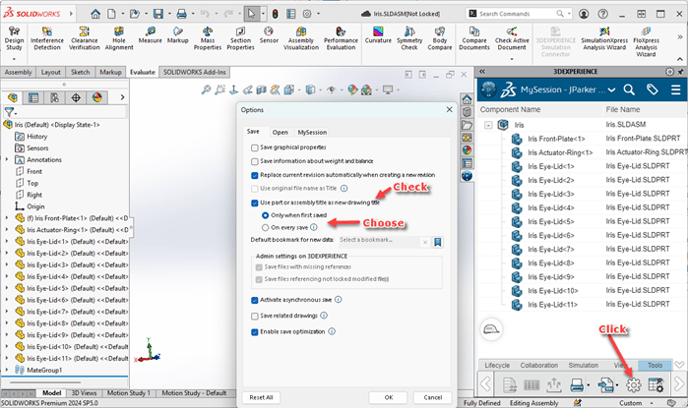Open SOLIDWORKS Add-Ins tab

coord(194,72)
